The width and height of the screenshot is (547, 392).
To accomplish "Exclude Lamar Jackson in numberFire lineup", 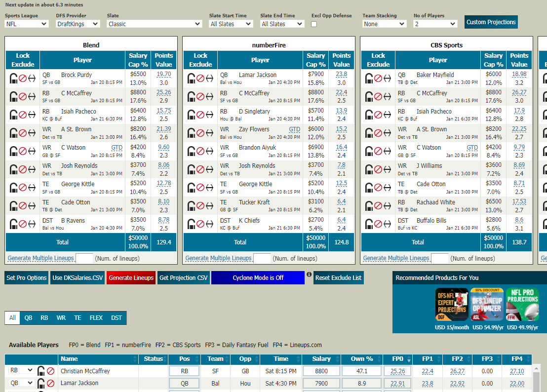I will 200,78.
